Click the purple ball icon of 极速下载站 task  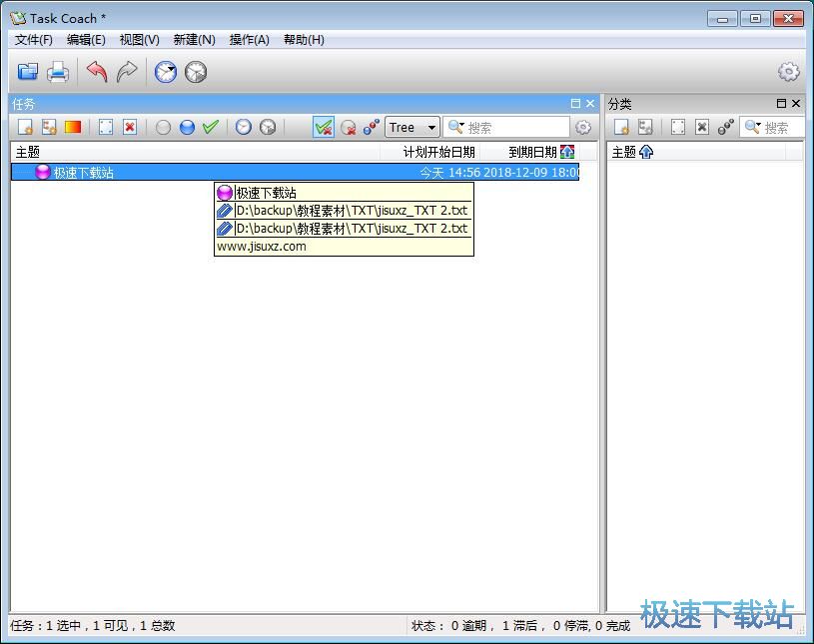(43, 173)
